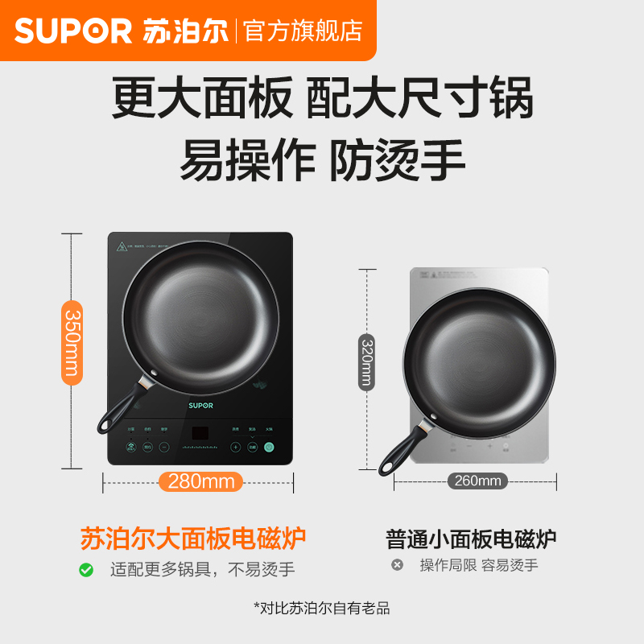The height and width of the screenshot is (644, 644).
Task: Click the green SUPOR logo on cooktop
Action: coord(200,406)
